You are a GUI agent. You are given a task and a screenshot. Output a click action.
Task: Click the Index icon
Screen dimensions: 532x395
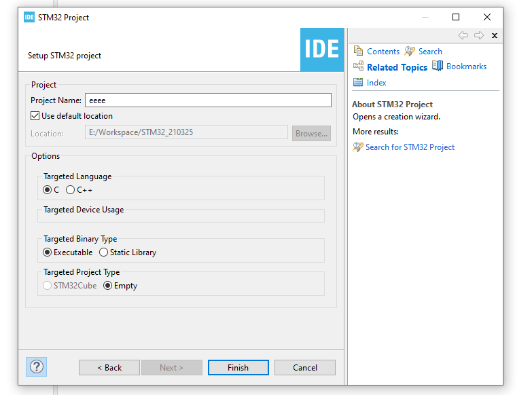(x=358, y=82)
